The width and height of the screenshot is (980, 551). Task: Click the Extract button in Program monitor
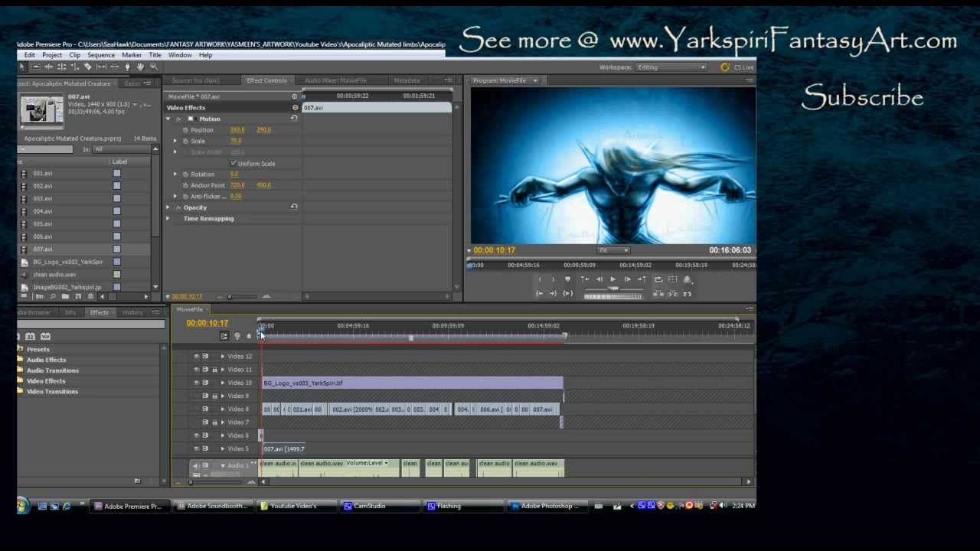tap(672, 293)
